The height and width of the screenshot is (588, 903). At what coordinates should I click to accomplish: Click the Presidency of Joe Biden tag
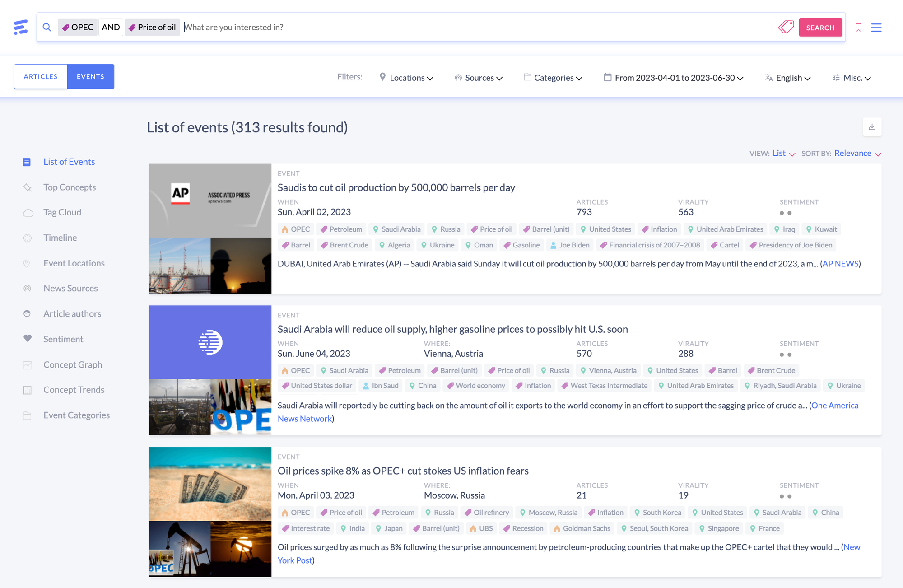coord(791,245)
